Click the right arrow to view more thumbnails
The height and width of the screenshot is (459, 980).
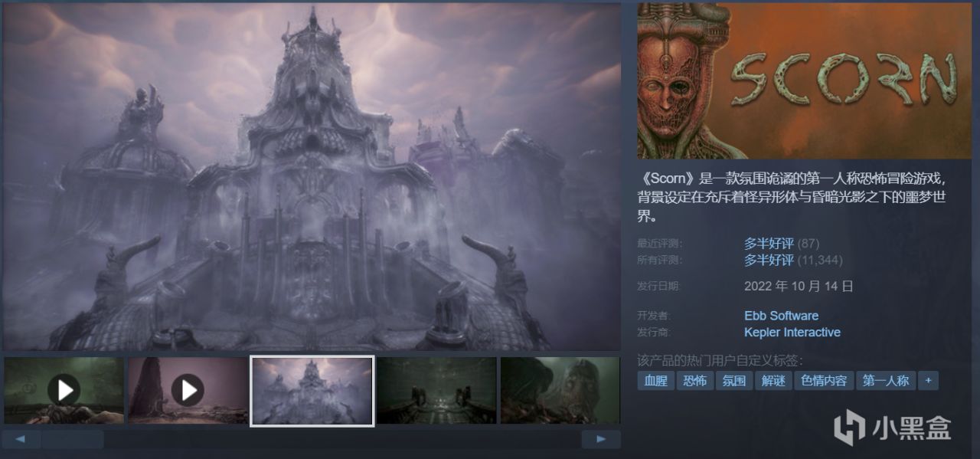tap(600, 438)
